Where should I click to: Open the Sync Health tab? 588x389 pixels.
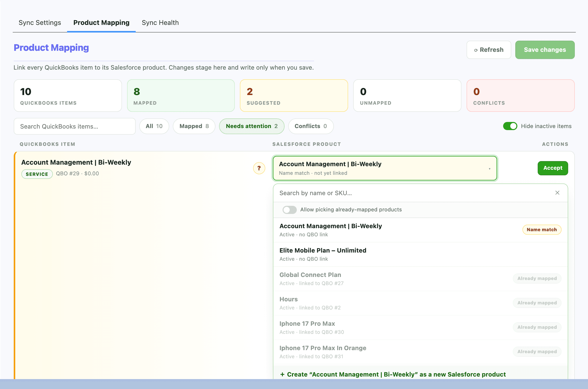pos(160,23)
